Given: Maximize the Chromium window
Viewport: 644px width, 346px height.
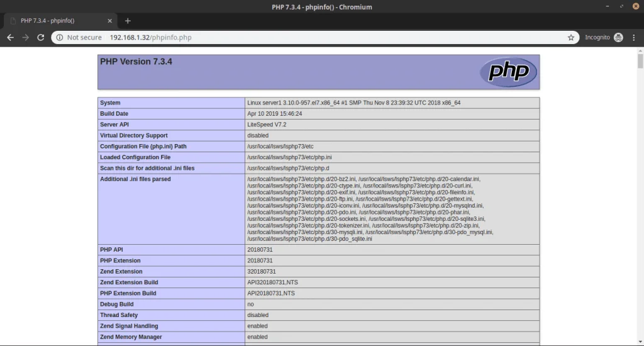Looking at the screenshot, I should pyautogui.click(x=621, y=7).
